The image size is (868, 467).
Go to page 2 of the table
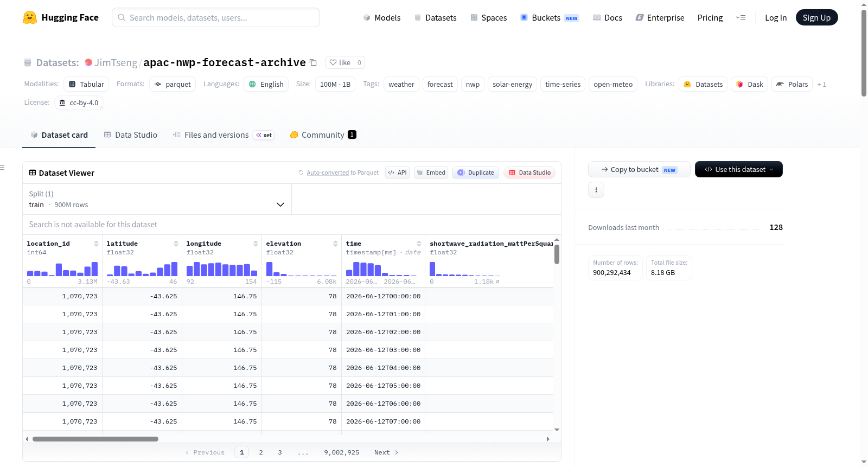(261, 452)
